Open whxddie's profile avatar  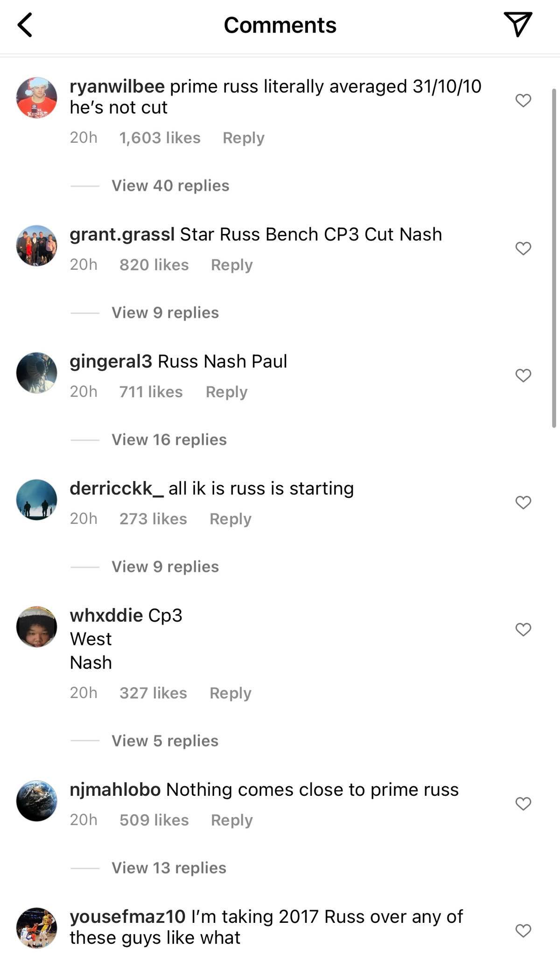pos(37,626)
